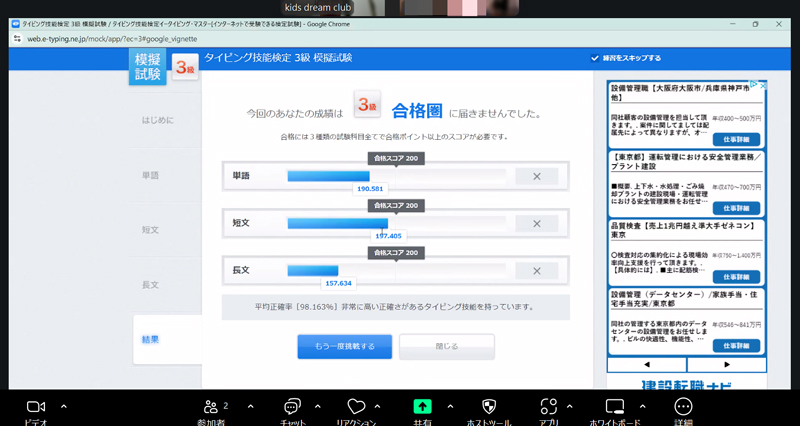The width and height of the screenshot is (800, 426).
Task: Click the X mark in 短文 row
Action: (537, 223)
